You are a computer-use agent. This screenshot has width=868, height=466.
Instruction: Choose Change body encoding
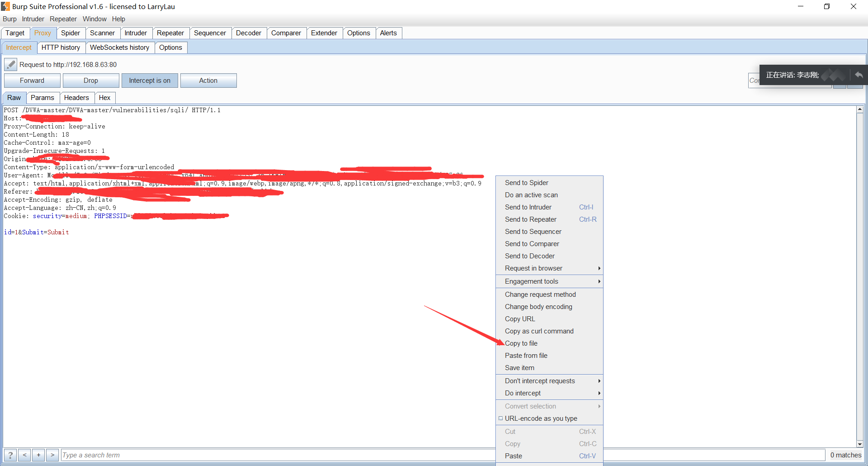click(549, 307)
